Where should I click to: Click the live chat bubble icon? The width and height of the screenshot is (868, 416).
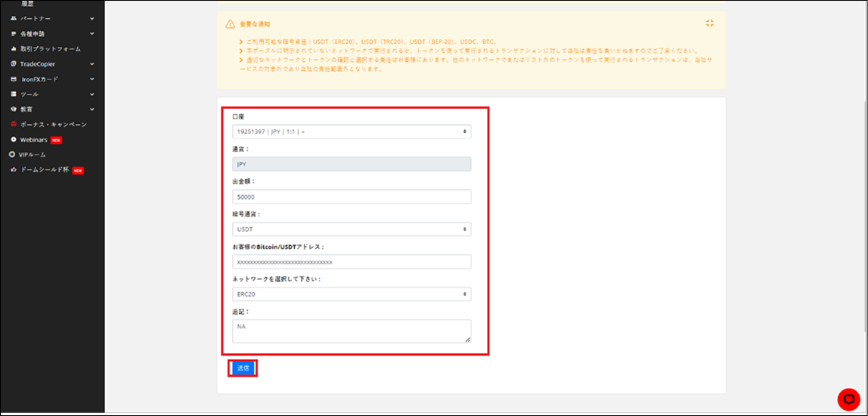(849, 399)
